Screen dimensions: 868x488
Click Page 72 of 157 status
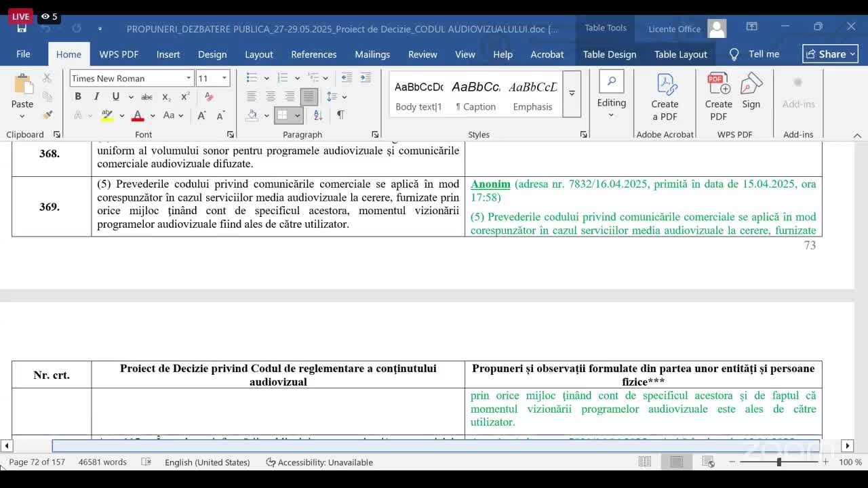(37, 462)
